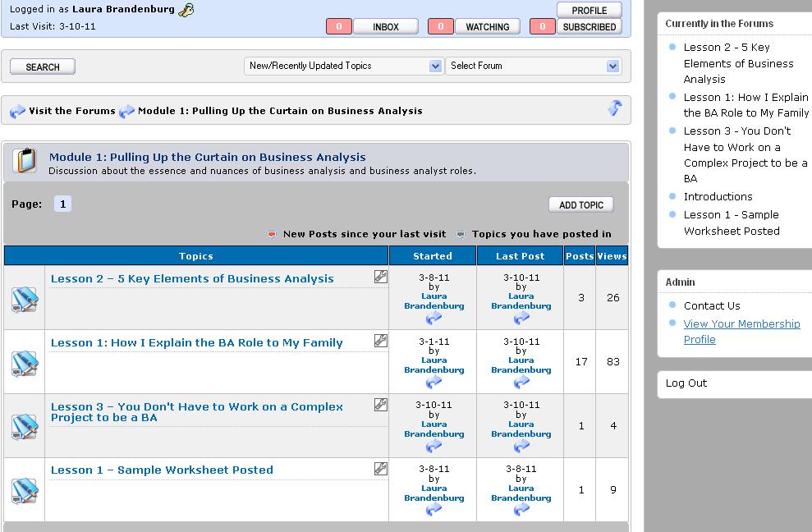This screenshot has height=532, width=812.
Task: Click the key icon next to Laura Brandenburg
Action: pos(187,10)
